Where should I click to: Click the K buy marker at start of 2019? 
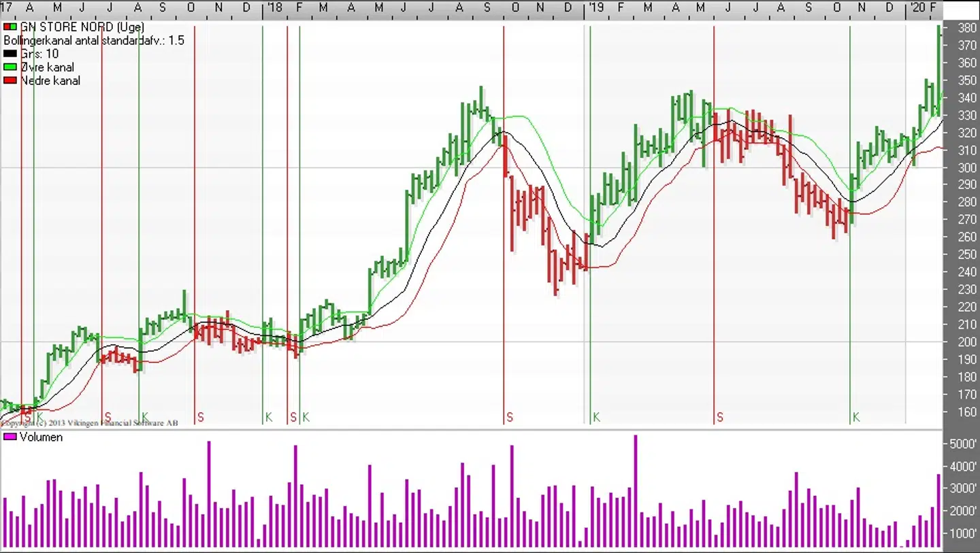point(596,417)
